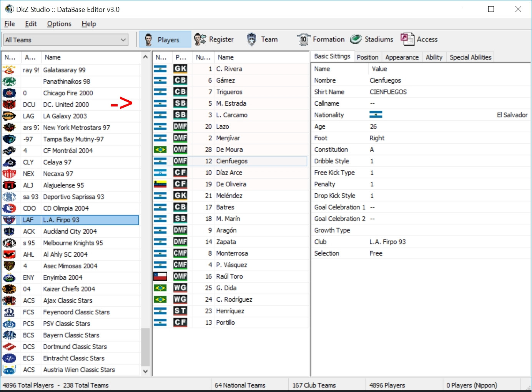Select the team Melbourne Knights 95

coord(70,243)
